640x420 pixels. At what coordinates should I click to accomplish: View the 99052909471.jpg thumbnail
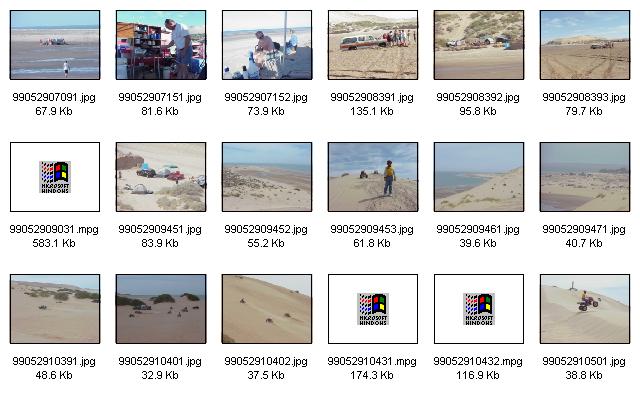pos(585,177)
